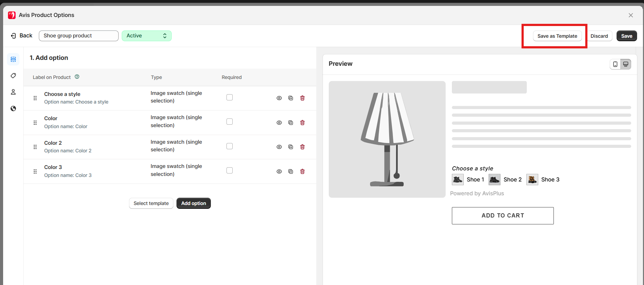Switch preview to desktop view
Screen dimensions: 644x285
point(626,64)
